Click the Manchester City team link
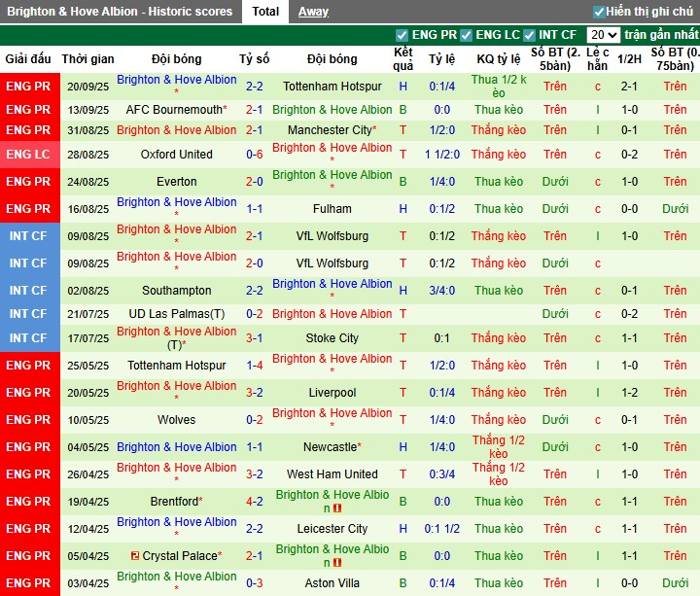 click(x=331, y=130)
